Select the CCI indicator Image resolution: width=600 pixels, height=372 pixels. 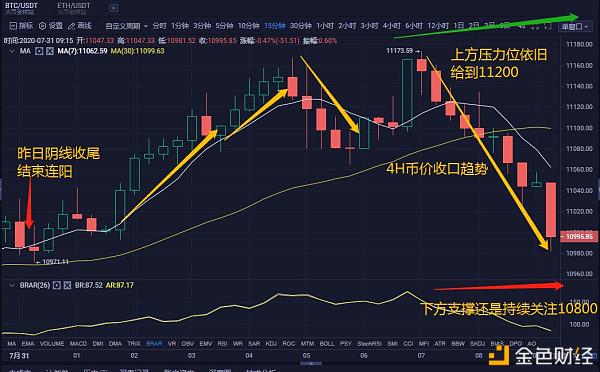(408, 344)
